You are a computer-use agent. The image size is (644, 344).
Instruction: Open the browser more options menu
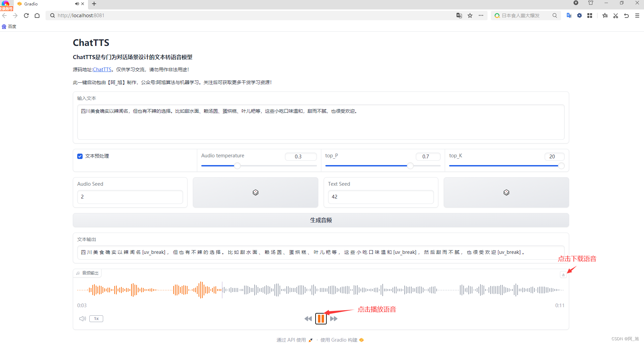click(481, 16)
